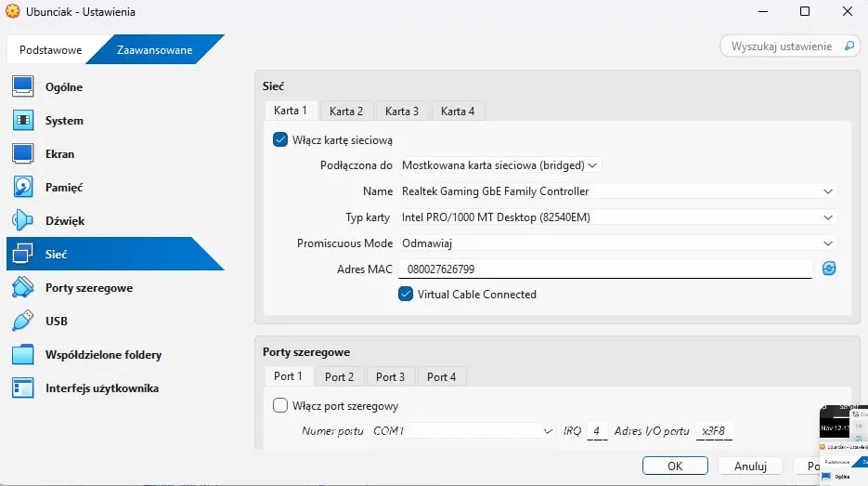Select the Port 3 tab
This screenshot has height=486, width=868.
[x=390, y=377]
